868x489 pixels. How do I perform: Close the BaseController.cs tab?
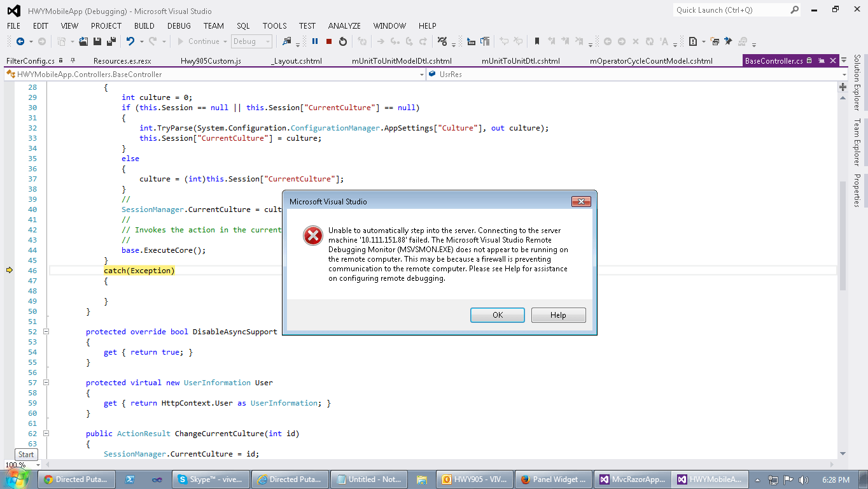click(x=832, y=61)
